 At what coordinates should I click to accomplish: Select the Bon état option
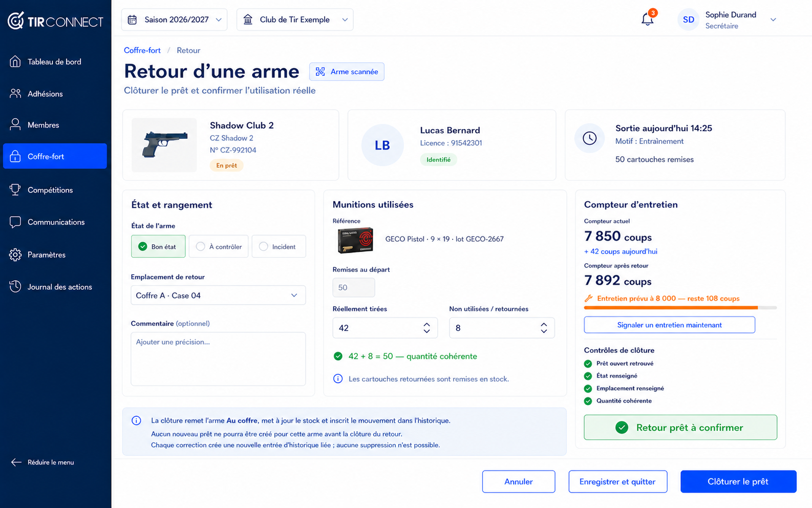(158, 246)
